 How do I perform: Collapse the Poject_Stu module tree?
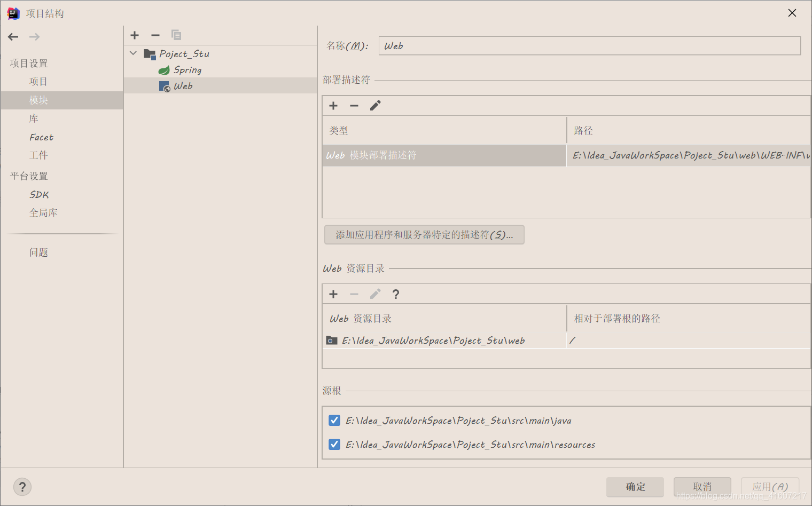pyautogui.click(x=132, y=53)
